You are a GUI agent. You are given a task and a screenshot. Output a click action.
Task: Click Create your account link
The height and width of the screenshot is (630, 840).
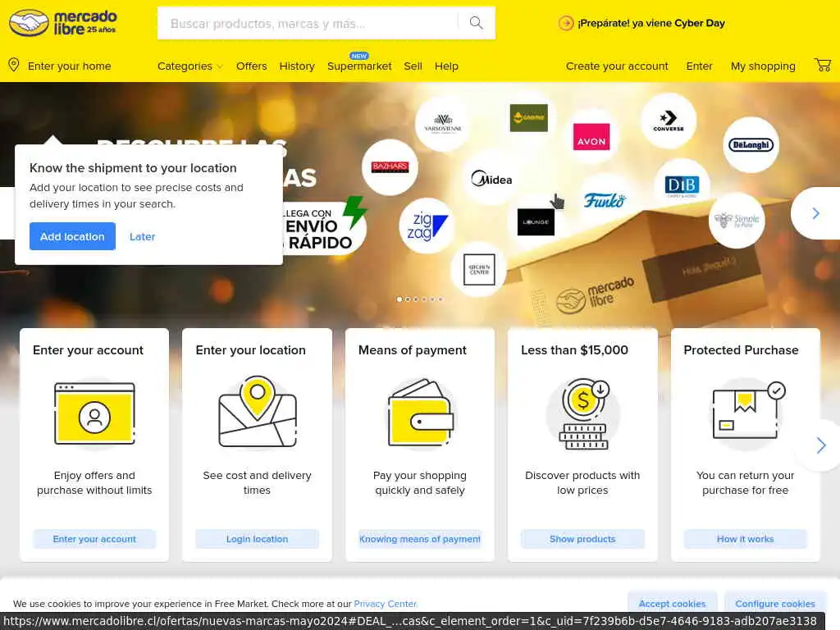tap(617, 66)
